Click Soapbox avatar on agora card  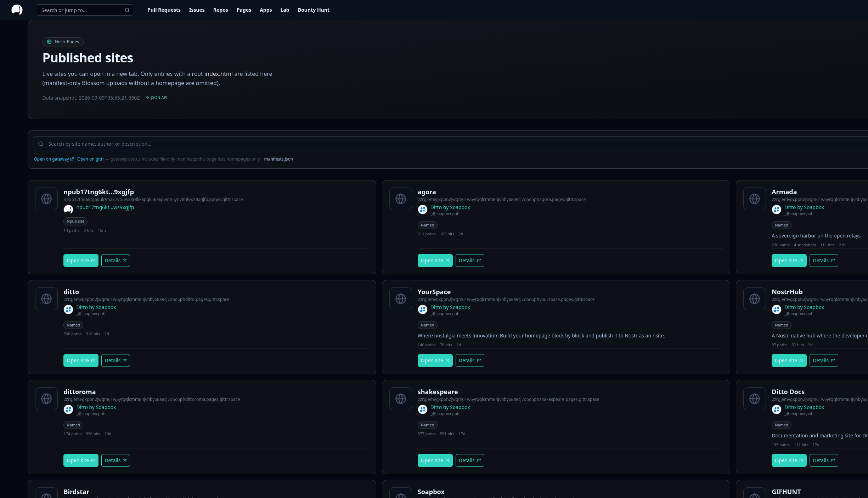point(422,209)
